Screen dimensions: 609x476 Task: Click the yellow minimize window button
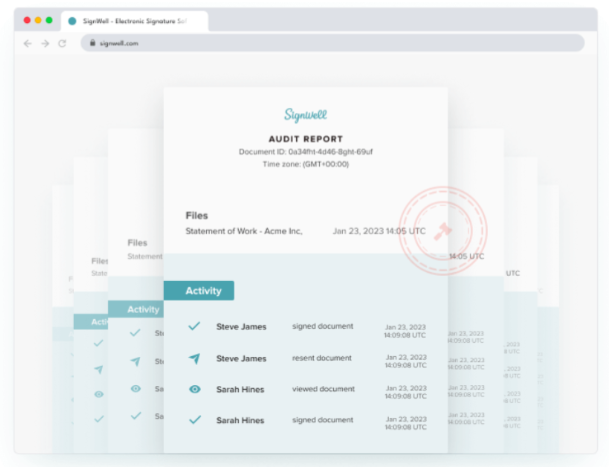pyautogui.click(x=38, y=20)
